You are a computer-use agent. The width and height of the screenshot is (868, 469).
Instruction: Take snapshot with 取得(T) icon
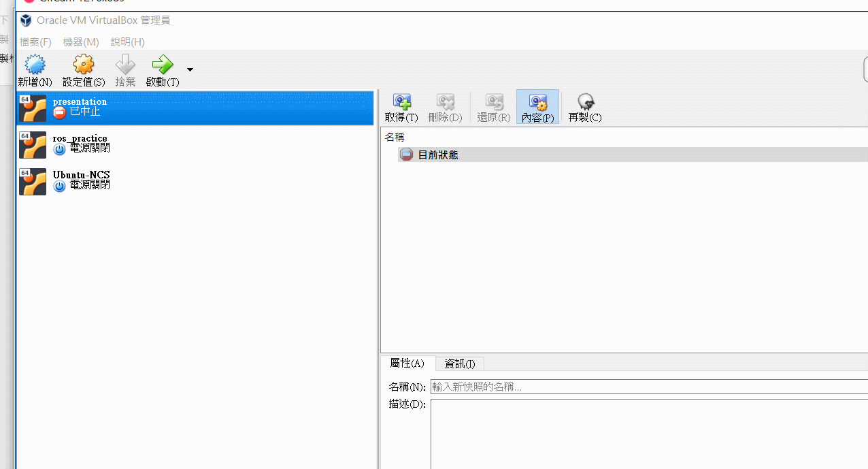click(x=402, y=102)
